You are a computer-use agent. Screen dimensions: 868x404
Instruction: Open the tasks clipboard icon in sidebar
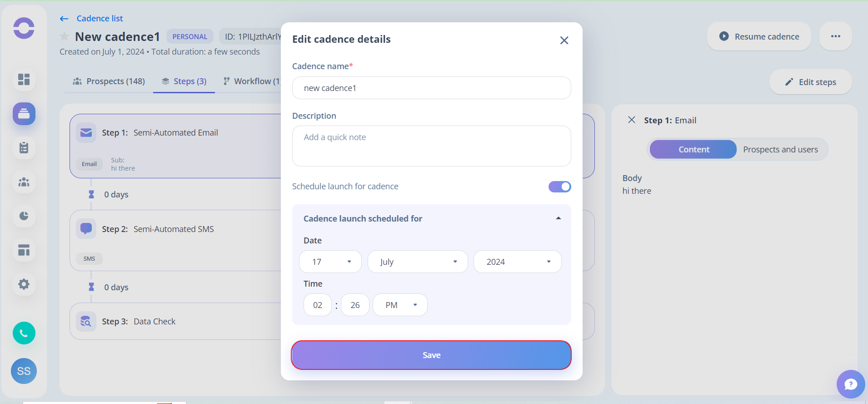pyautogui.click(x=24, y=148)
